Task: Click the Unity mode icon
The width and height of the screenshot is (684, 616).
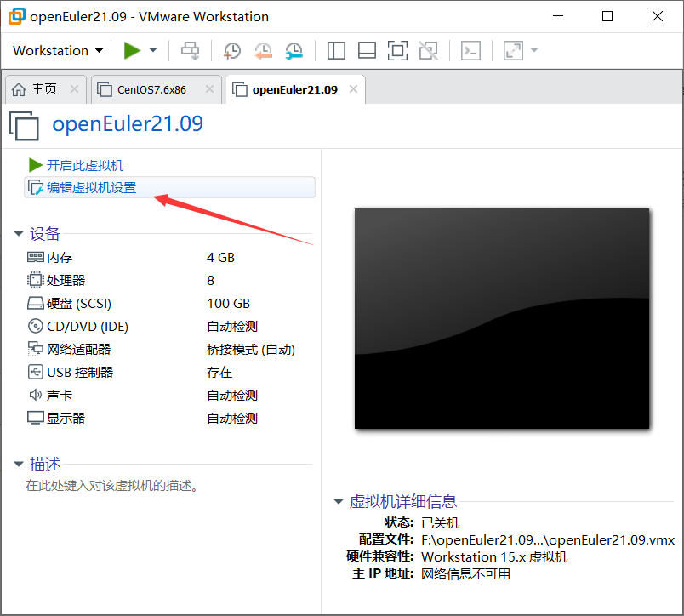Action: [x=429, y=50]
